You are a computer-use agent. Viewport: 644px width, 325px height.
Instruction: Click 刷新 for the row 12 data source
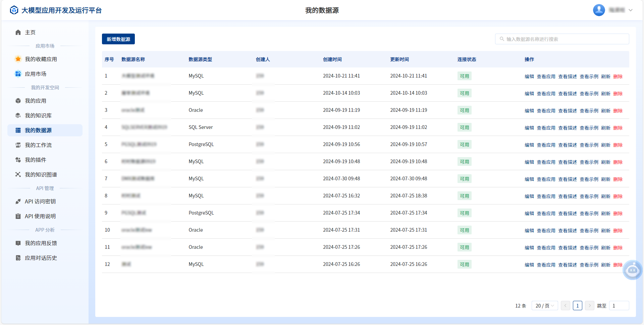pyautogui.click(x=606, y=265)
